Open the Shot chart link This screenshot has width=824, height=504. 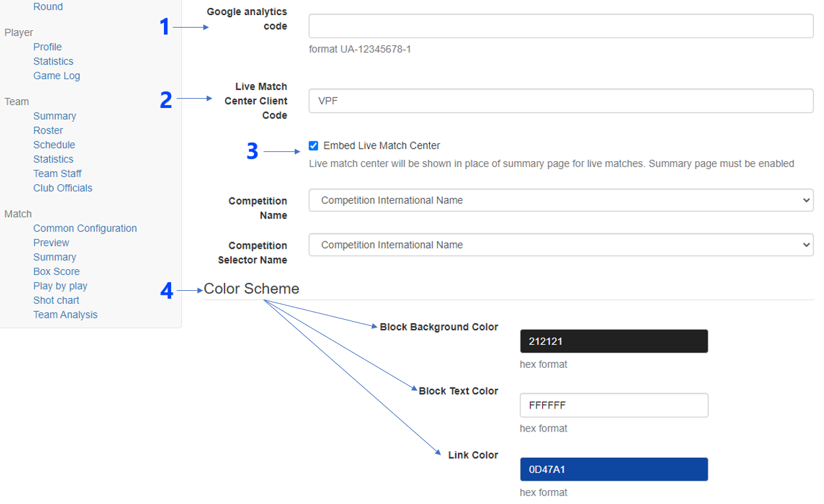pos(57,301)
